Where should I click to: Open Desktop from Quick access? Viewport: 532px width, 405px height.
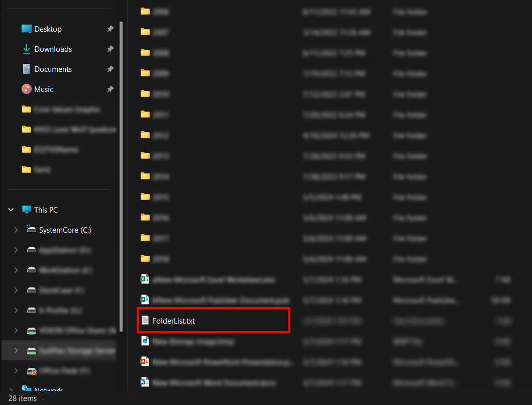pyautogui.click(x=48, y=29)
